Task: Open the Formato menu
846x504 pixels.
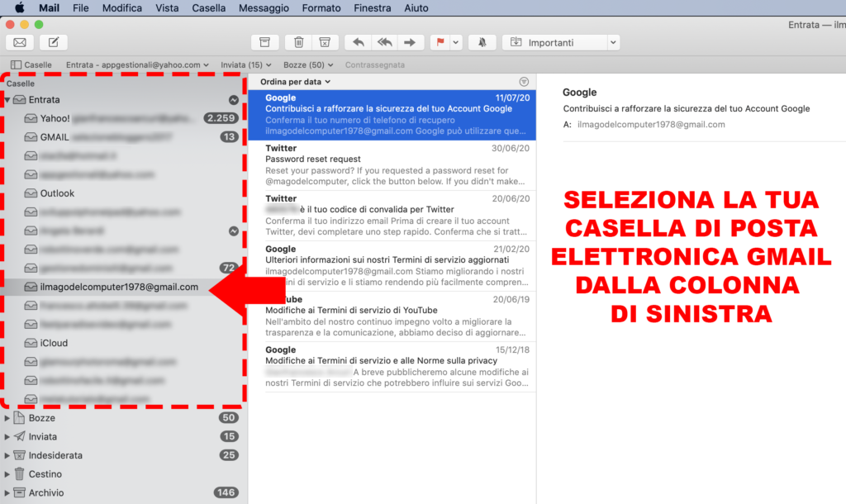Action: pyautogui.click(x=321, y=8)
